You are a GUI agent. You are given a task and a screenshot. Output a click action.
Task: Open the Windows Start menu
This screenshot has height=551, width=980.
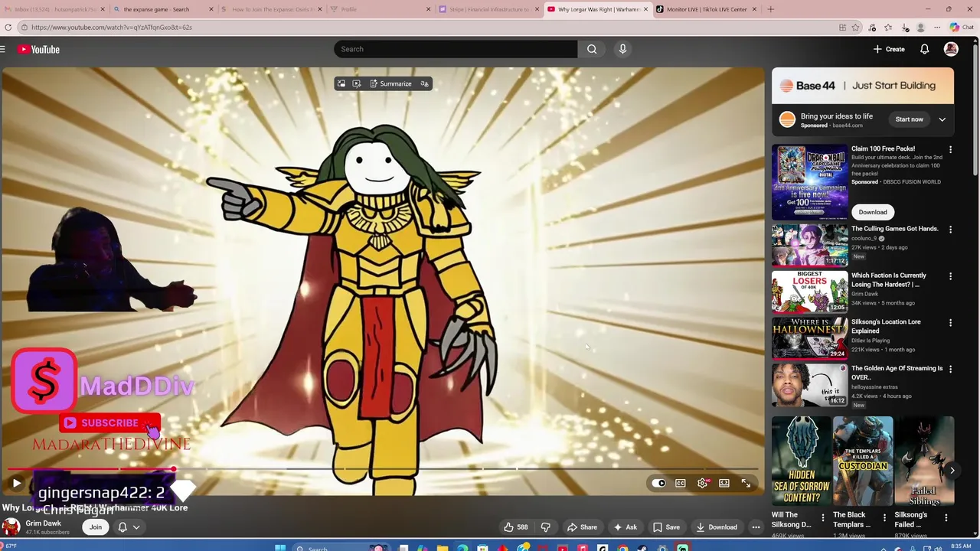pyautogui.click(x=279, y=547)
